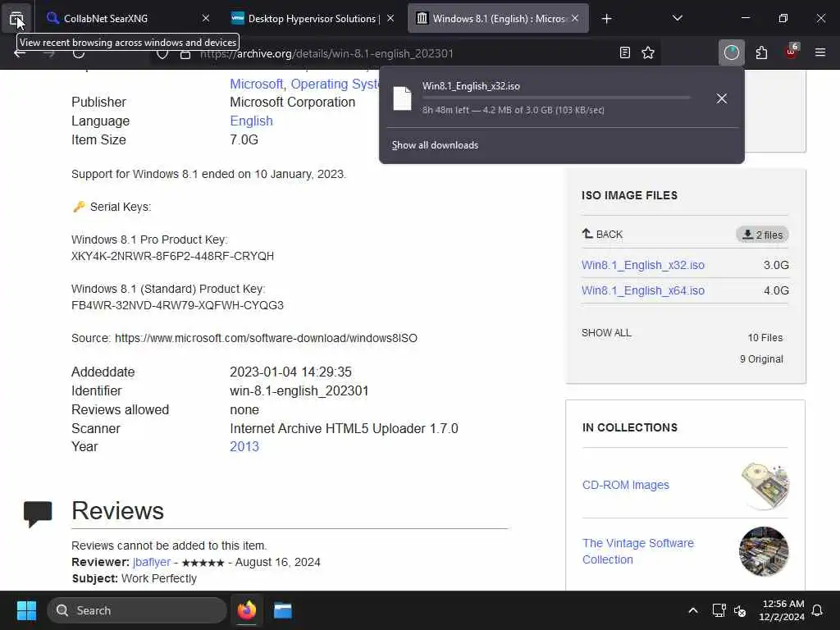The height and width of the screenshot is (630, 840).
Task: Click the Standard product key FB4WR text
Action: click(x=177, y=305)
